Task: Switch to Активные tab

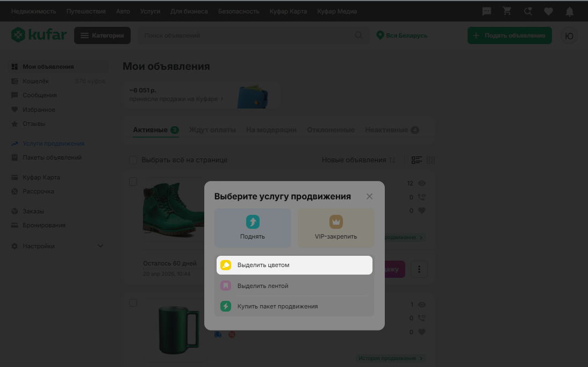Action: pyautogui.click(x=156, y=129)
